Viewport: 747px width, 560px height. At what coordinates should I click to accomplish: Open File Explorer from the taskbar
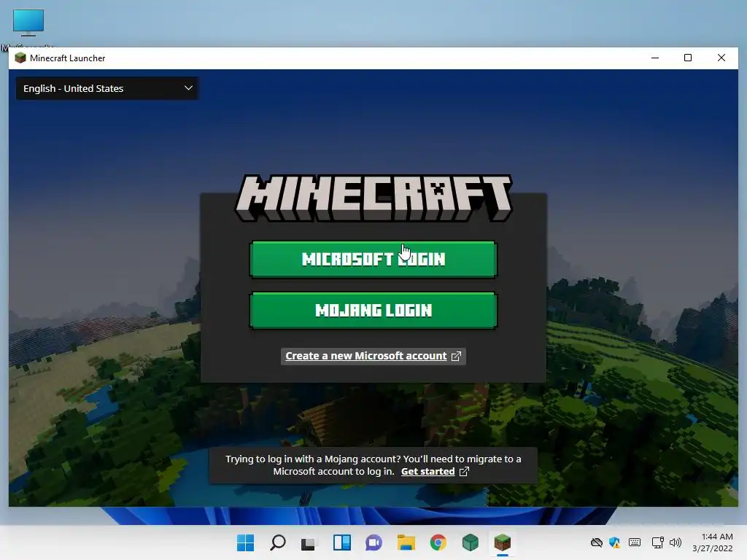[x=406, y=542]
